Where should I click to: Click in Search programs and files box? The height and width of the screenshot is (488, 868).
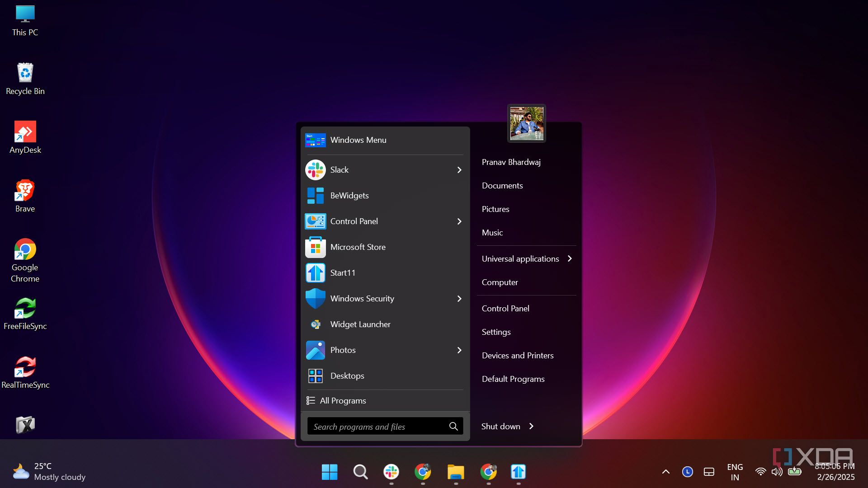(385, 427)
